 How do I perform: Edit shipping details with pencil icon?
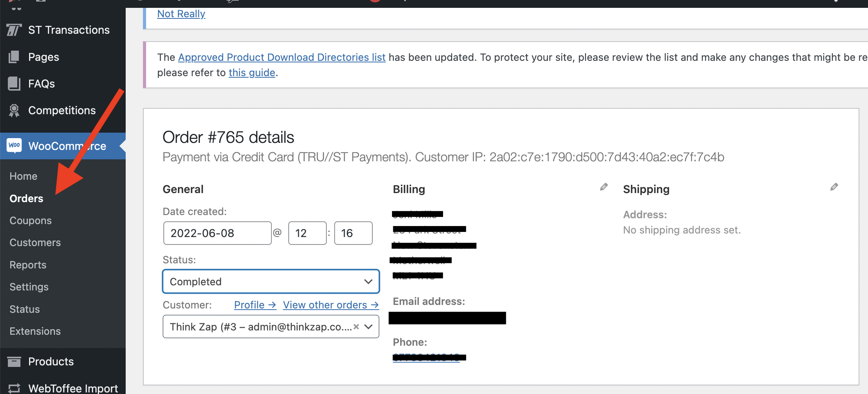(x=834, y=187)
